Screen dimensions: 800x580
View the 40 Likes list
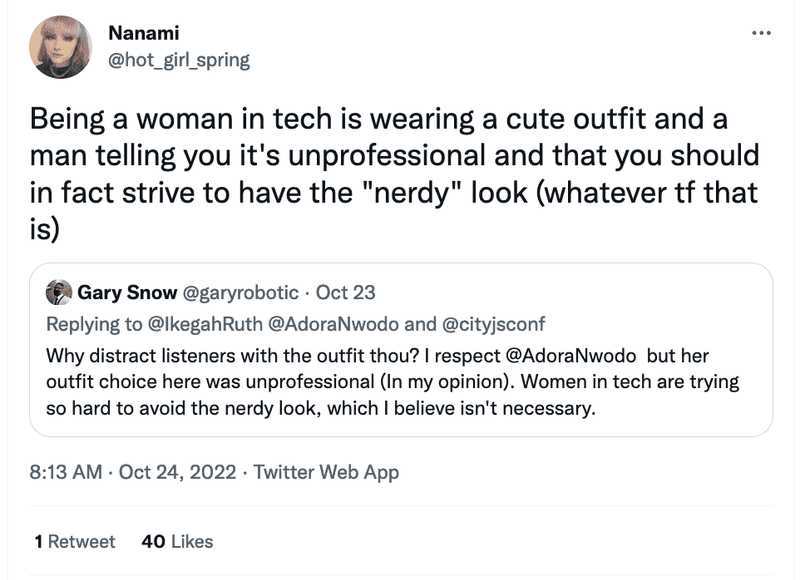coord(177,541)
